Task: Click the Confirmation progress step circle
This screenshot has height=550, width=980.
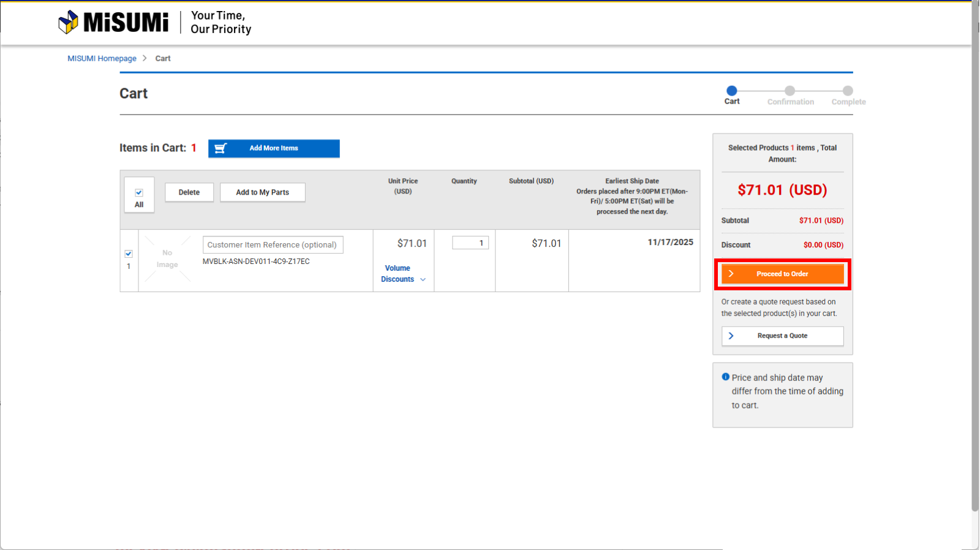Action: [790, 91]
